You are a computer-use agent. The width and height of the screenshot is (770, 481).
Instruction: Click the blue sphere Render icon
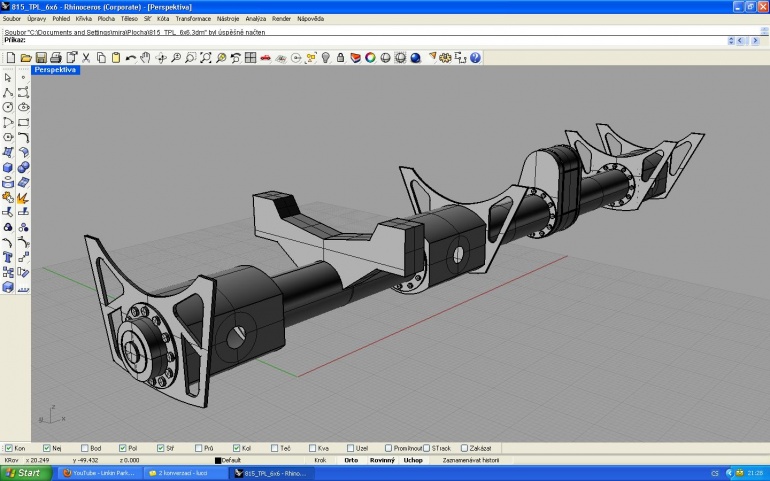coord(415,58)
